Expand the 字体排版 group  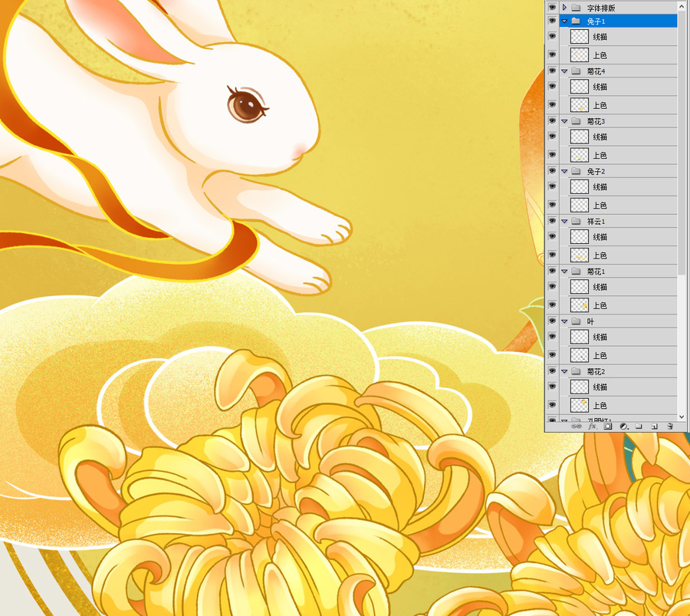[x=564, y=8]
